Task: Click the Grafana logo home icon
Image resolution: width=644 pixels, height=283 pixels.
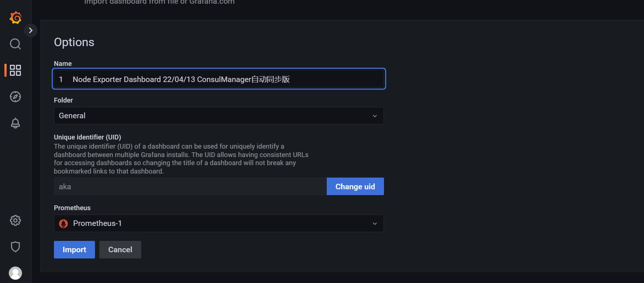Action: (15, 18)
